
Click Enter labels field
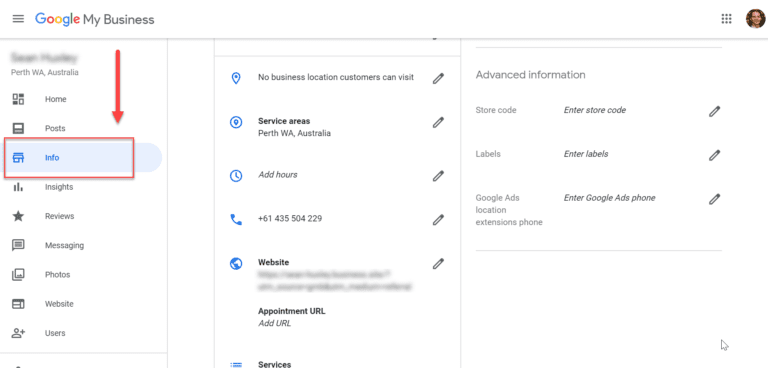tap(586, 154)
